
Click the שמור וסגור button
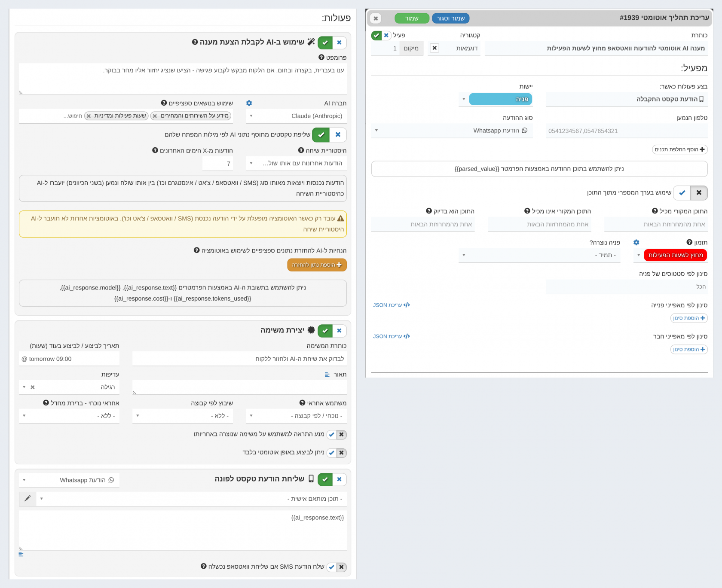[450, 18]
